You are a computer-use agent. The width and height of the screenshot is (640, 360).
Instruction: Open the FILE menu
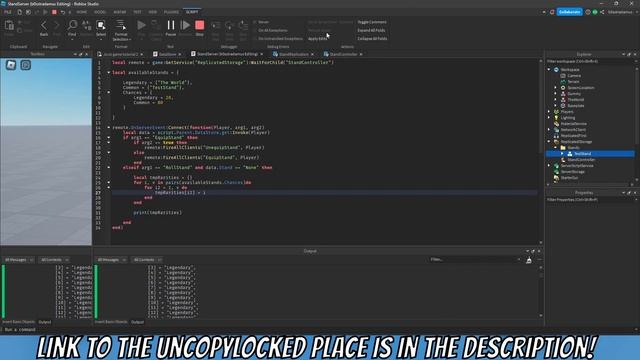tap(7, 12)
